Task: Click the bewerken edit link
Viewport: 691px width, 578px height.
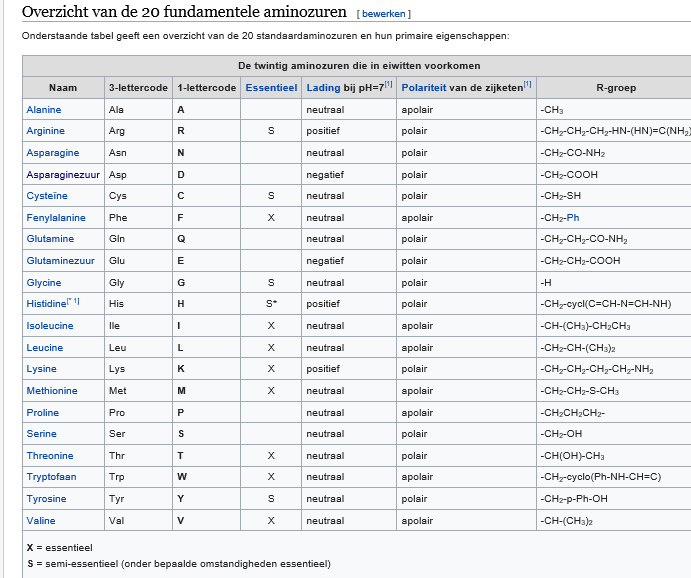Action: coord(383,14)
